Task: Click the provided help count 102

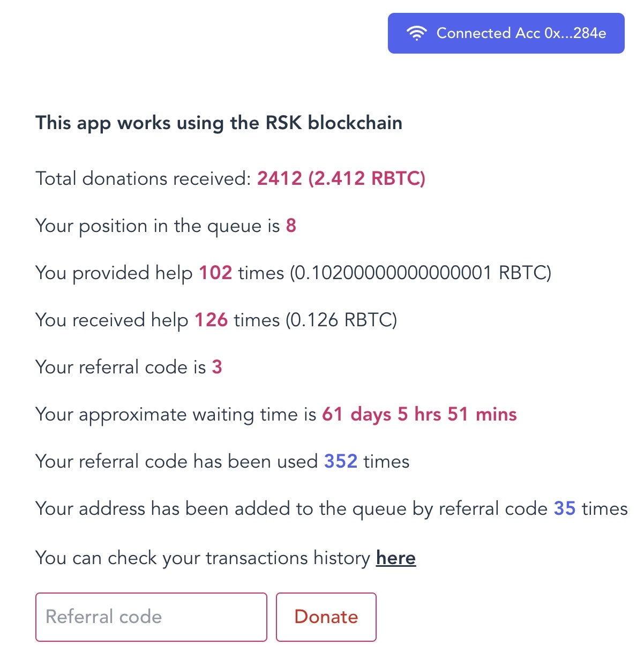Action: (215, 273)
